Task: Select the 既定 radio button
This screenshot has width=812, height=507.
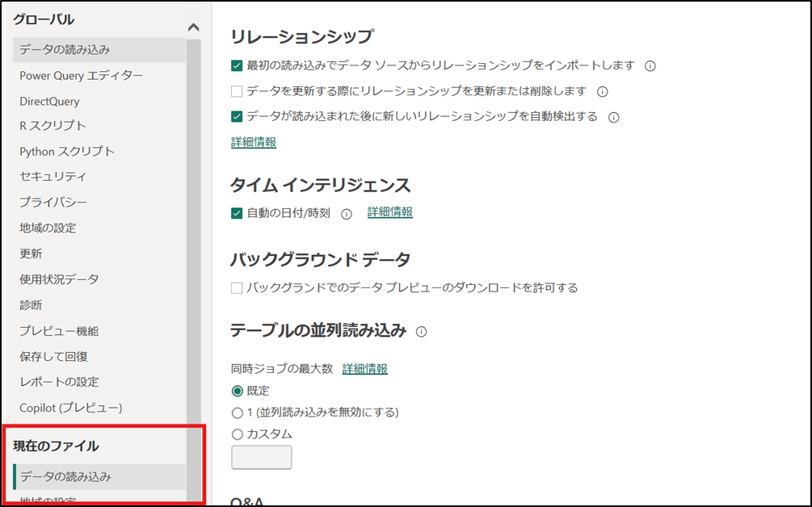Action: [x=238, y=391]
